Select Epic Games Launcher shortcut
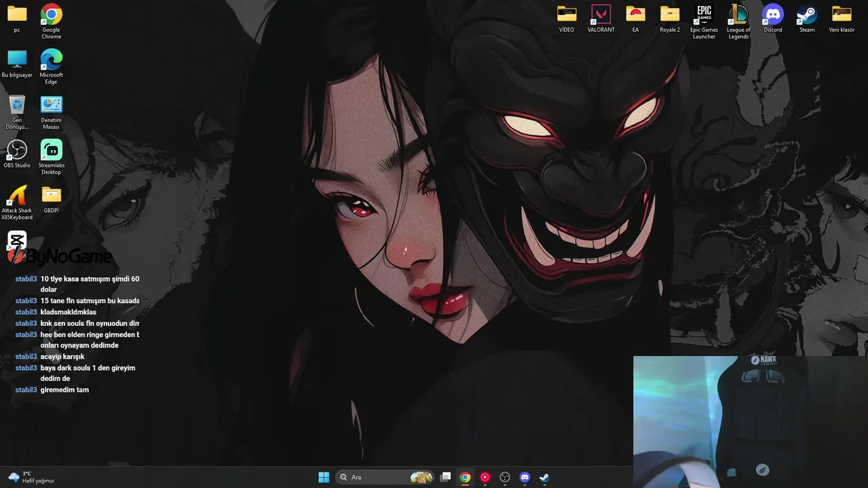 point(704,21)
